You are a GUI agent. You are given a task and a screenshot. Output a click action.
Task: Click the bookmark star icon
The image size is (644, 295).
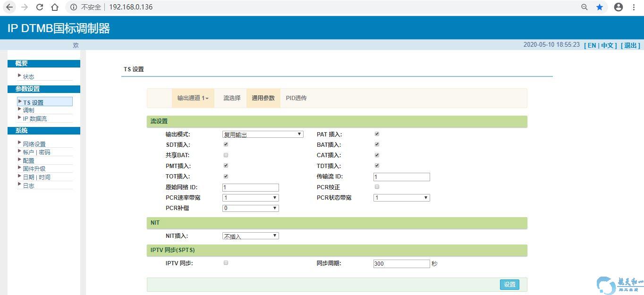(x=600, y=7)
